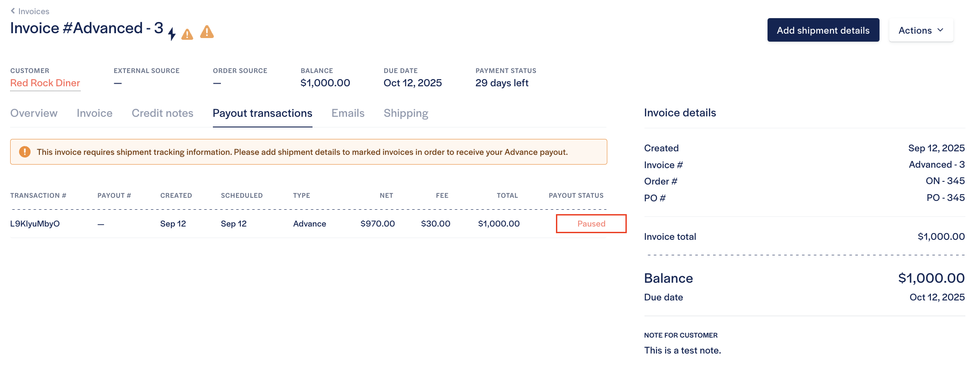Click the orange alert icon in shipment banner
This screenshot has width=980, height=369.
(x=25, y=152)
